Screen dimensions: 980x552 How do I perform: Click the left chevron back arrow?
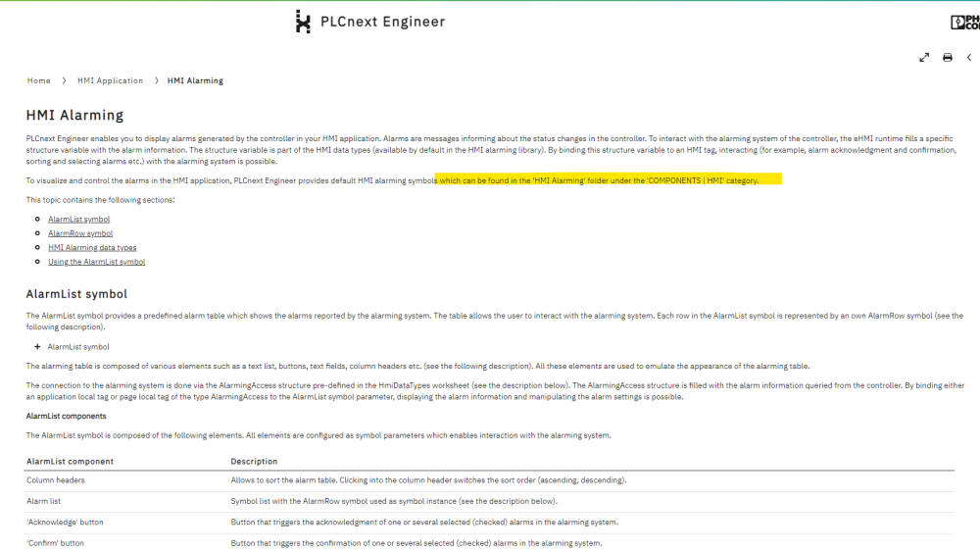[969, 58]
